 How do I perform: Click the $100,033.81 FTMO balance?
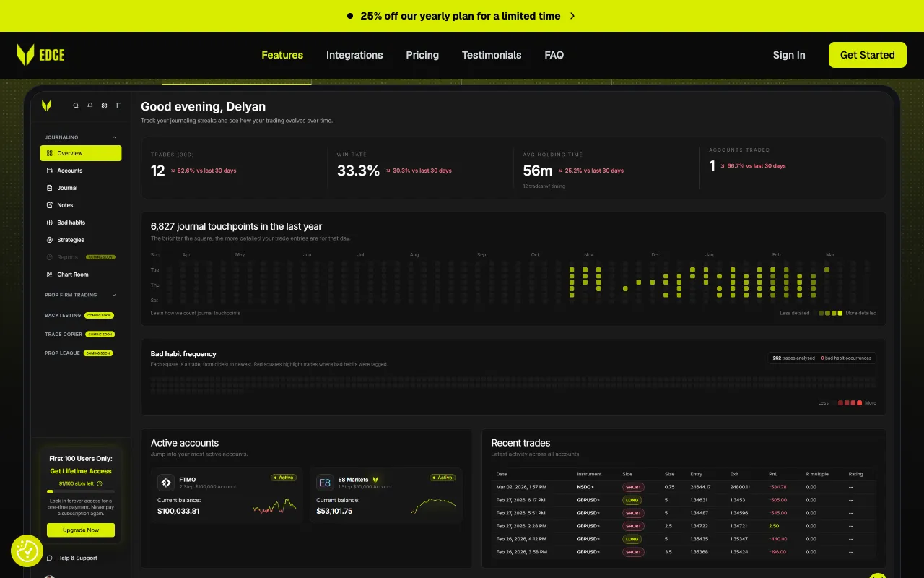178,511
